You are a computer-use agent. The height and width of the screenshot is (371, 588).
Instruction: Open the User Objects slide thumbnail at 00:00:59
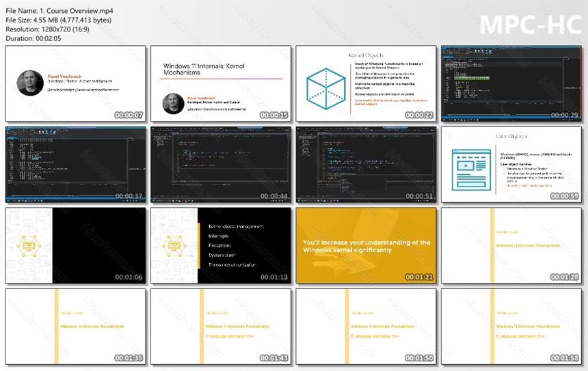pyautogui.click(x=511, y=165)
